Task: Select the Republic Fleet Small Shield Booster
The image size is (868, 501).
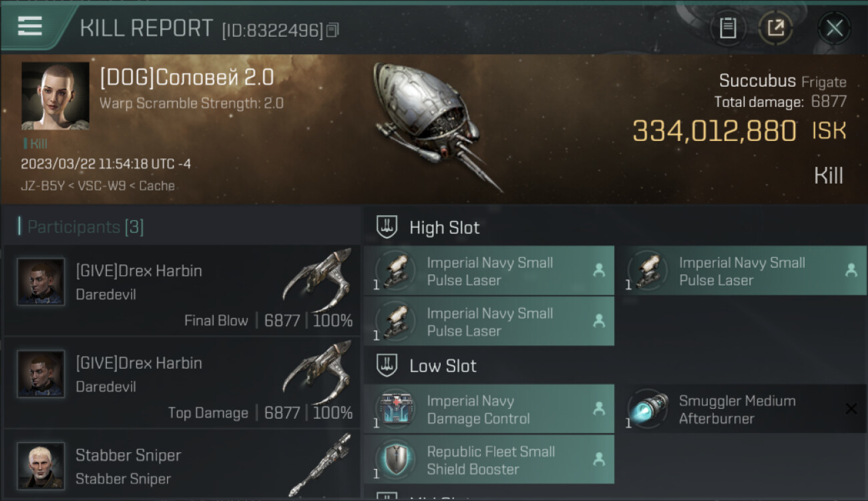Action: [489, 460]
